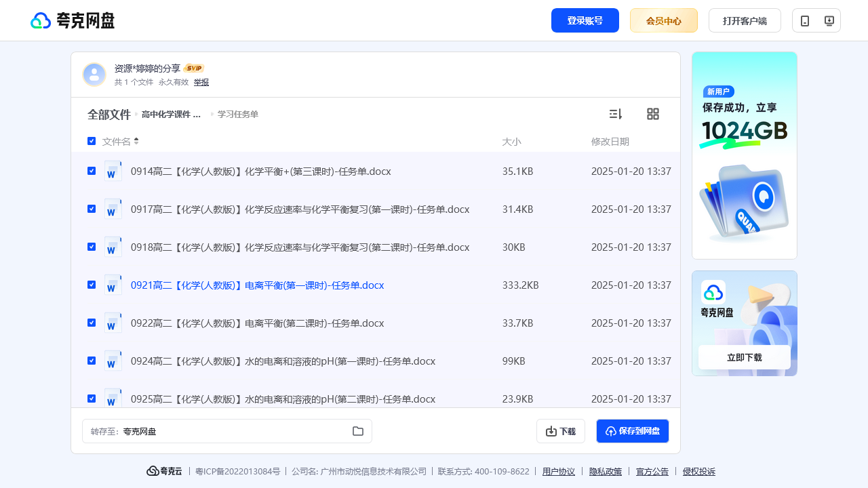Click the SVIP badge next to sharer name
The image size is (868, 488).
pos(194,68)
